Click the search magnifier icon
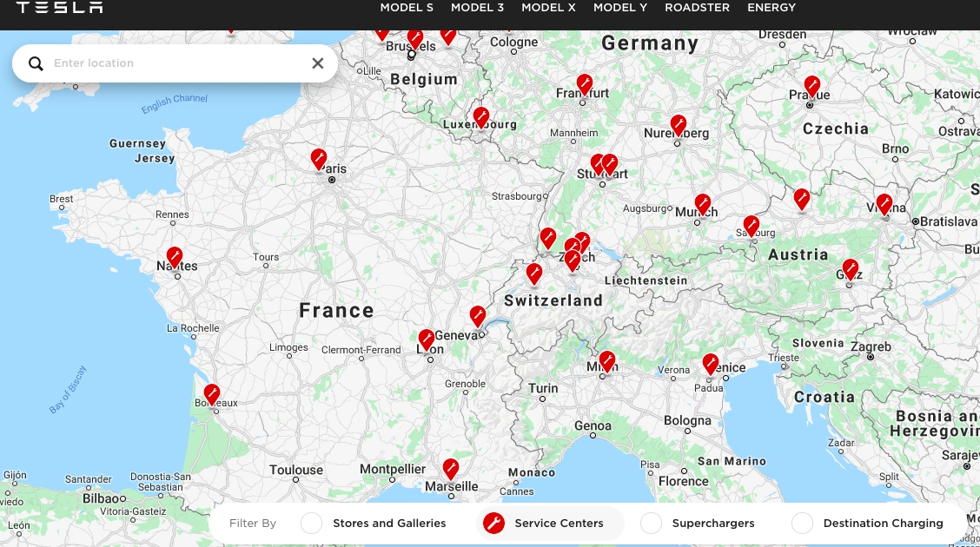 click(x=36, y=63)
